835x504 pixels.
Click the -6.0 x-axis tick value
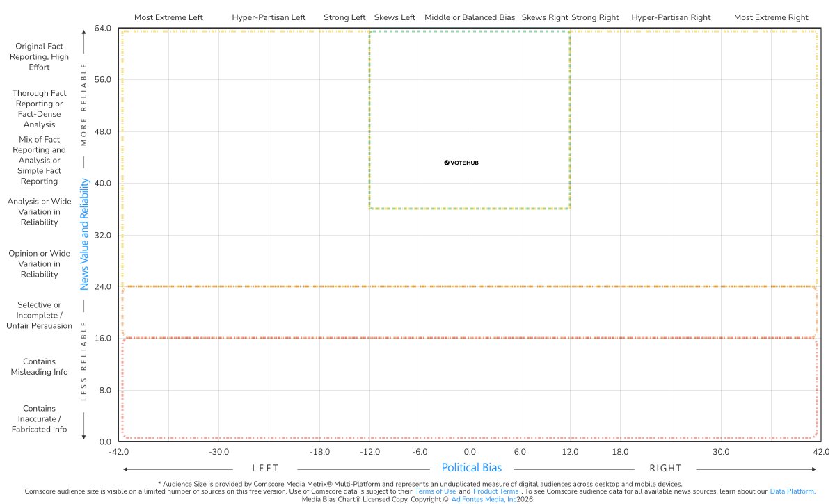(x=420, y=452)
